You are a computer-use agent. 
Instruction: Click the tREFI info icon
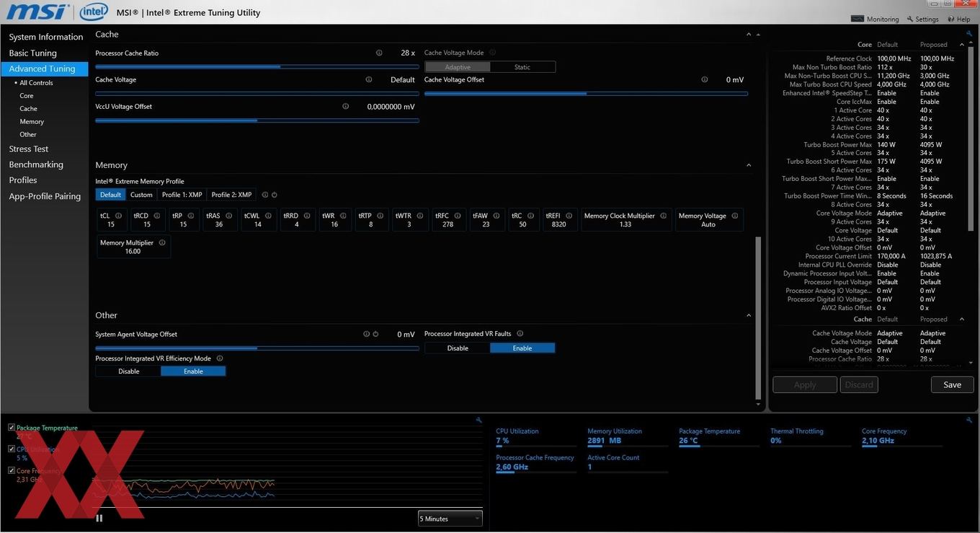pyautogui.click(x=569, y=216)
